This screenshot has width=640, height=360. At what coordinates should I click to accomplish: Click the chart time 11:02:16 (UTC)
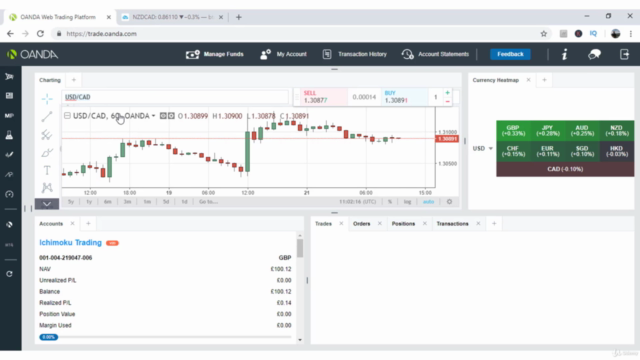(358, 202)
